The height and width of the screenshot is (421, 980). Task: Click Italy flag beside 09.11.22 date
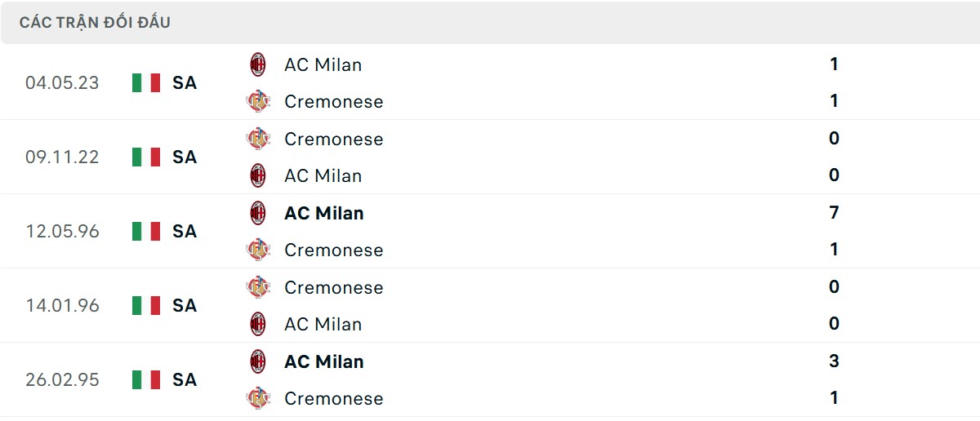[x=146, y=157]
